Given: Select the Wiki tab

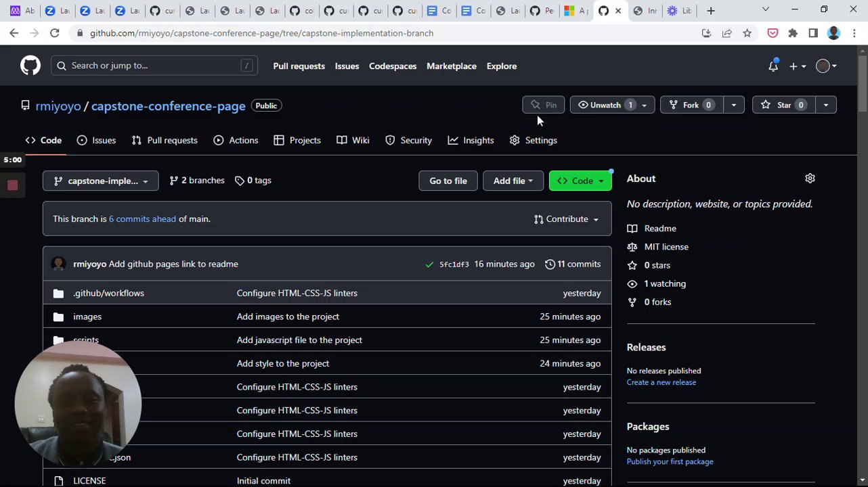Looking at the screenshot, I should click(353, 140).
